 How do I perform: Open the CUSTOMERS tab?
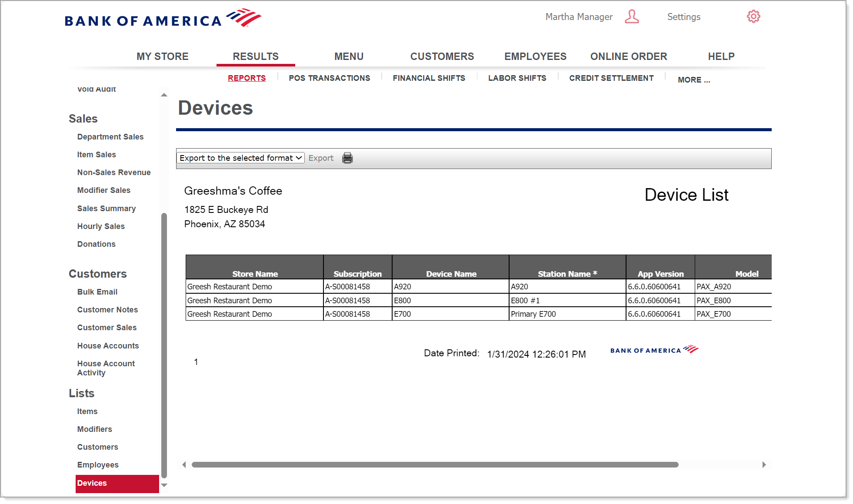[x=442, y=56]
